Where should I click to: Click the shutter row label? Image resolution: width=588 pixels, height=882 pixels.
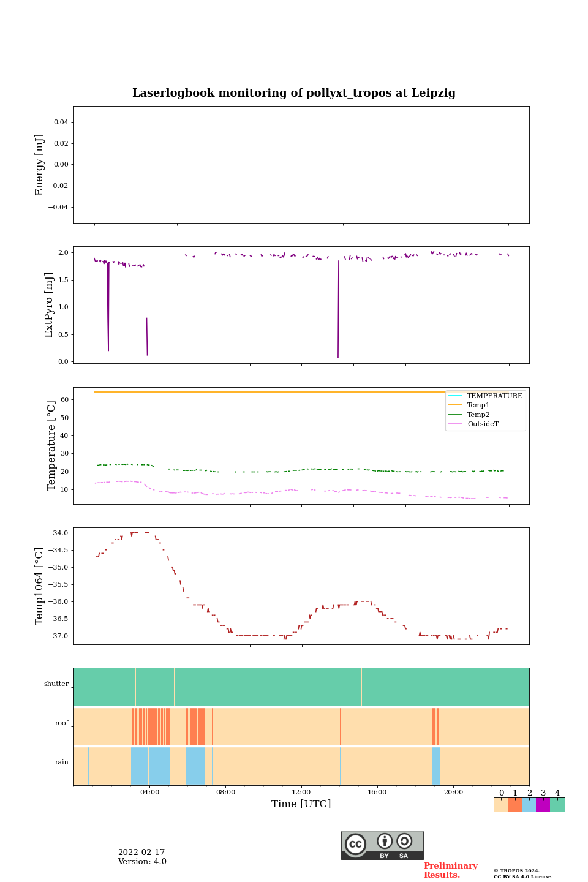coord(56,684)
